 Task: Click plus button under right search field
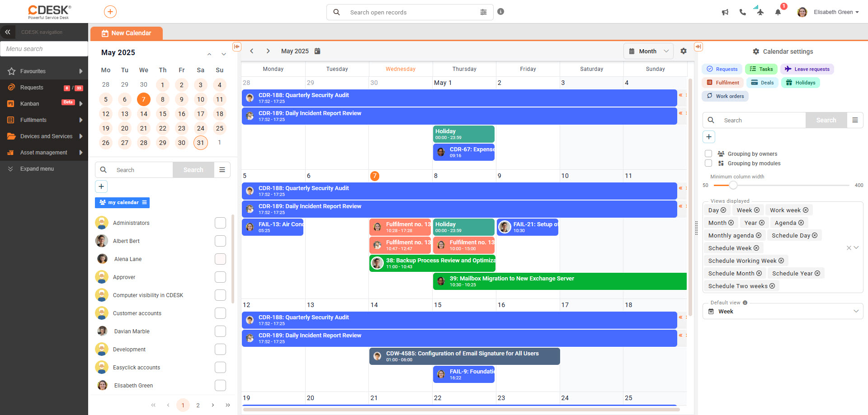[709, 136]
